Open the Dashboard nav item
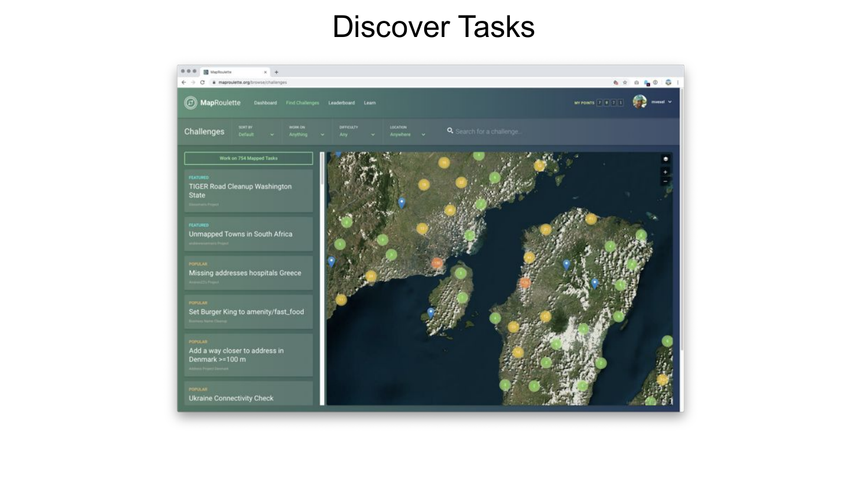The width and height of the screenshot is (868, 488). (266, 103)
